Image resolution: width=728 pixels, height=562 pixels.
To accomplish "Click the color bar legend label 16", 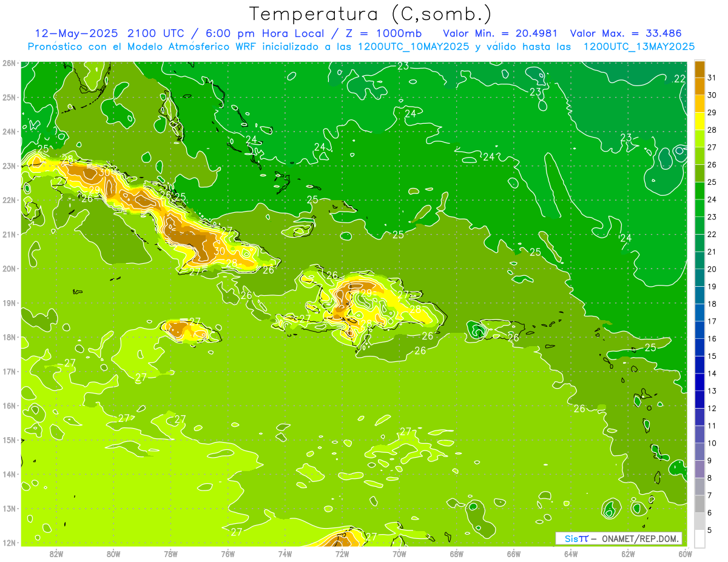I will [x=712, y=339].
